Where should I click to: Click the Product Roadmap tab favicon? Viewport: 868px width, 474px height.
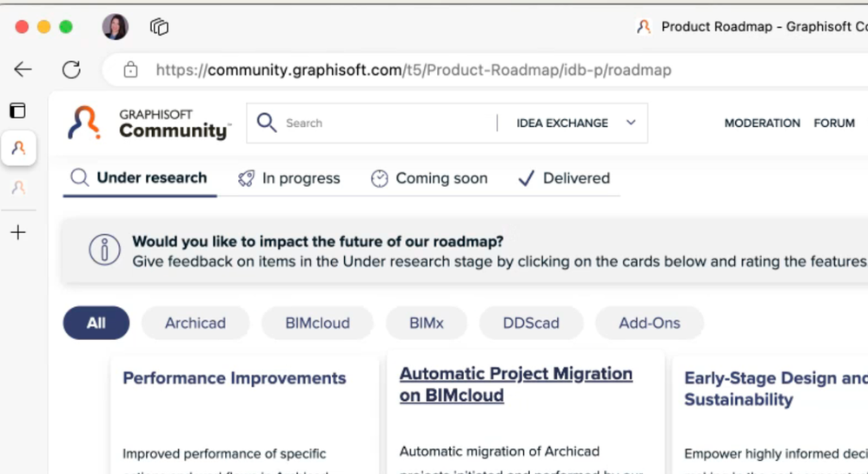643,27
